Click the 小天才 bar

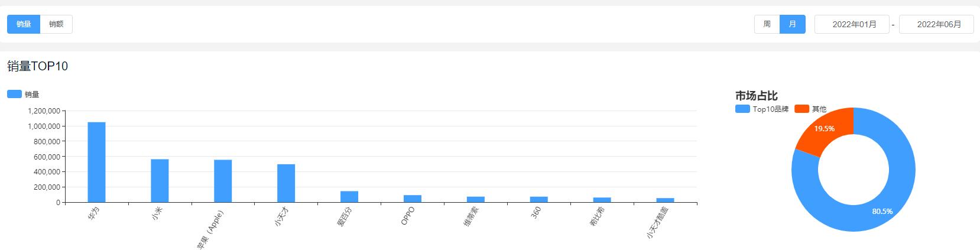coord(286,183)
